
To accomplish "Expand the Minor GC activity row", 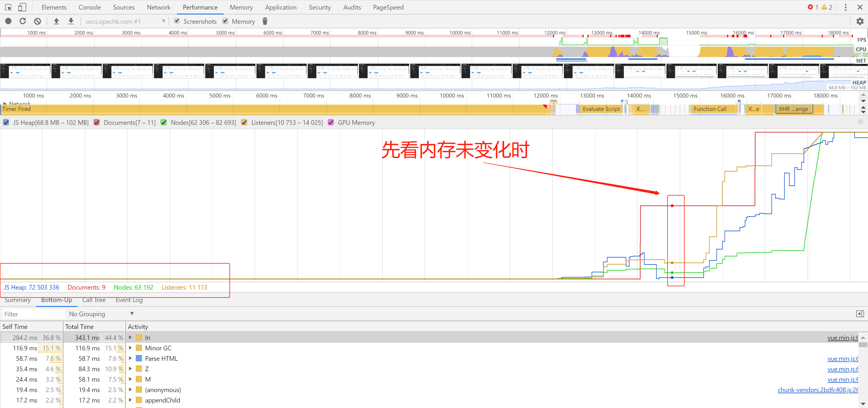I will (x=130, y=348).
